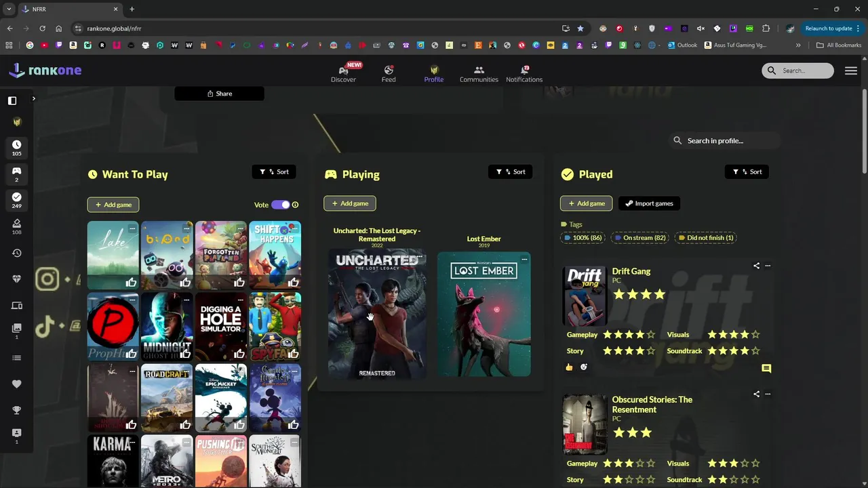Open a new browser tab

(132, 9)
